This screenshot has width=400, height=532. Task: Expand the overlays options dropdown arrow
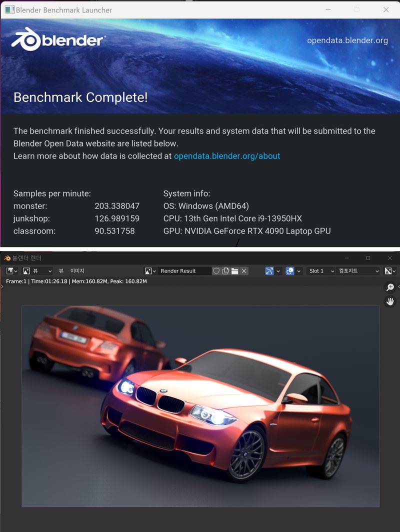[x=298, y=271]
